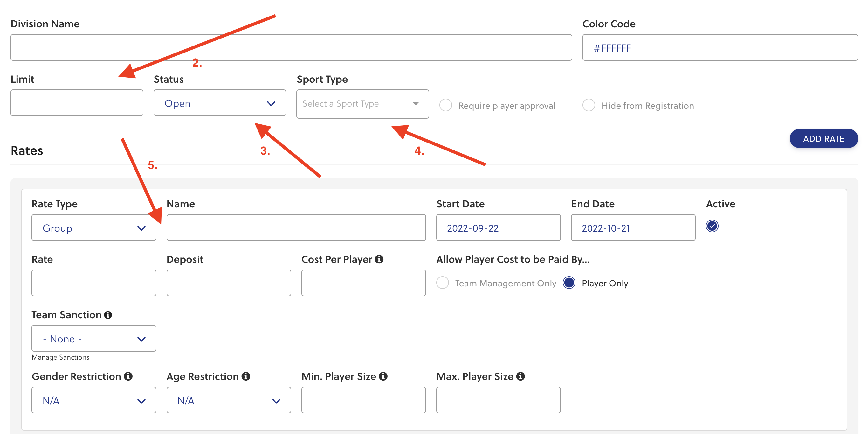Click the Cost Per Player info icon
Image resolution: width=868 pixels, height=434 pixels.
click(x=379, y=259)
